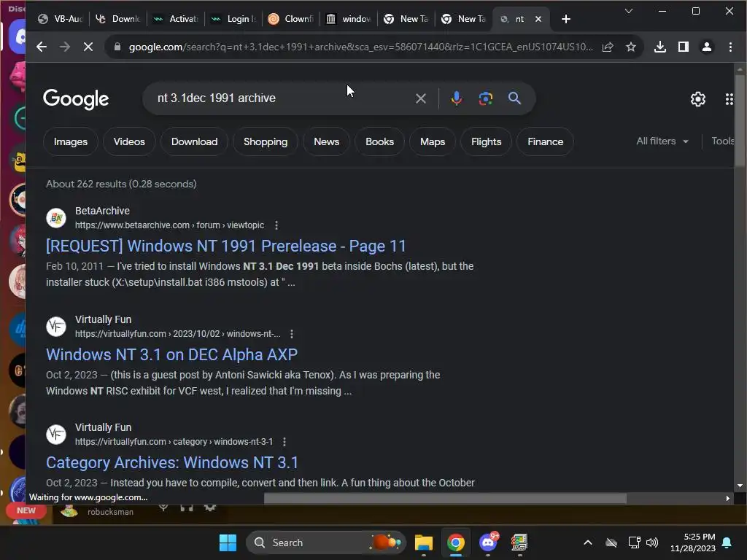Select the Books filter chip
This screenshot has height=560, width=747.
(x=379, y=141)
